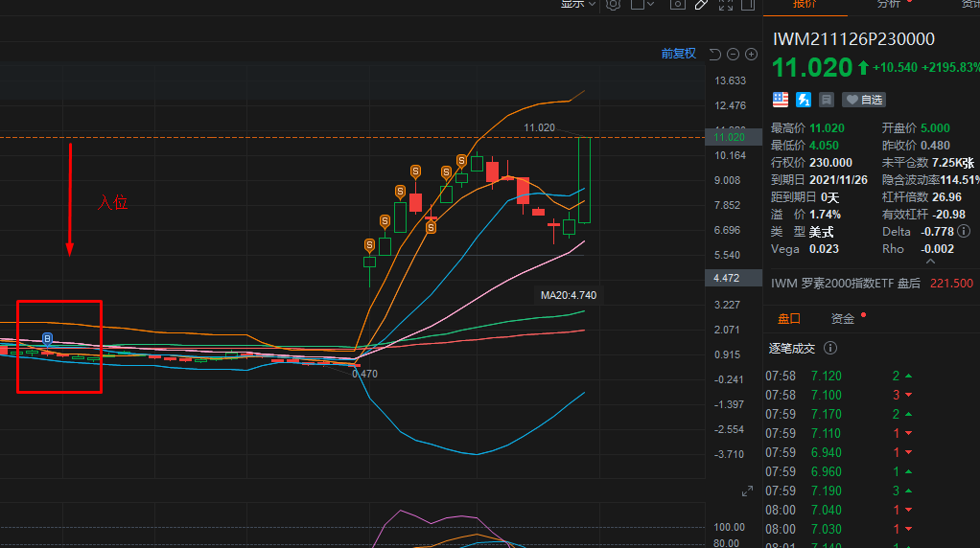Image resolution: width=980 pixels, height=548 pixels.
Task: Open the 前复权 adjustment selector
Action: (678, 54)
